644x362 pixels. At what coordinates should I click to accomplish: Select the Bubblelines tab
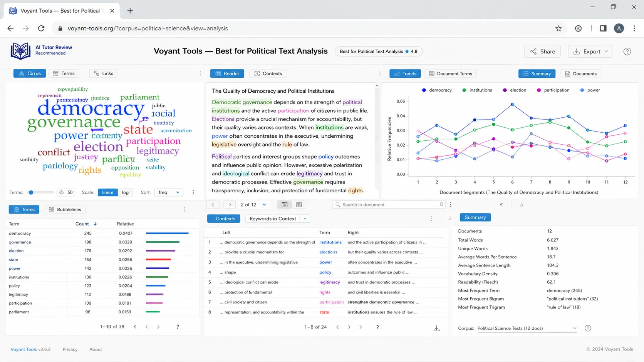(65, 210)
